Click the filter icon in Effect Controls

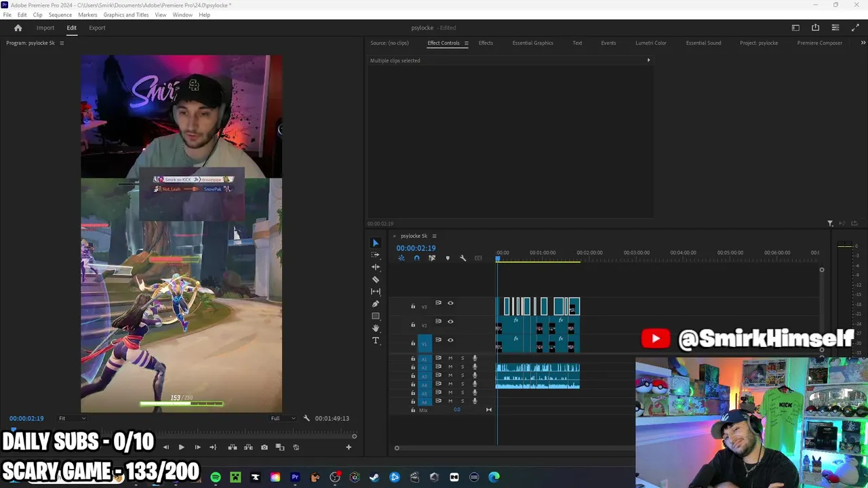(830, 224)
